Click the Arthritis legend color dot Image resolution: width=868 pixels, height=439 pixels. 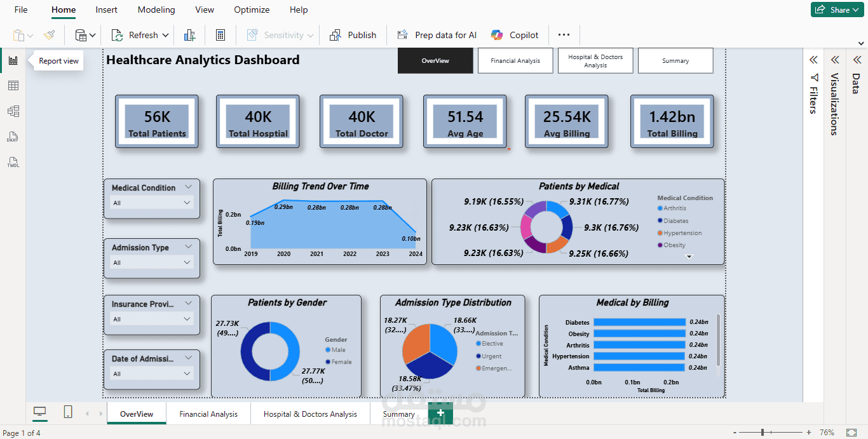[660, 208]
